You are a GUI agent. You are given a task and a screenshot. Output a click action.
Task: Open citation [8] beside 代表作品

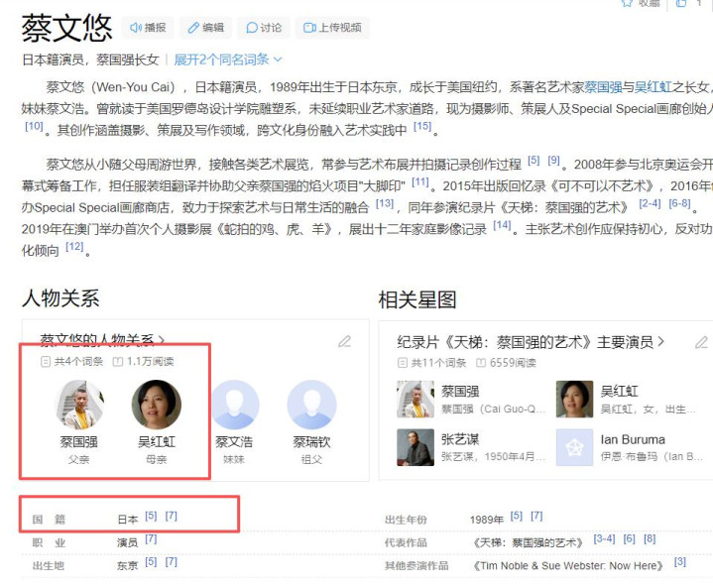(x=650, y=539)
